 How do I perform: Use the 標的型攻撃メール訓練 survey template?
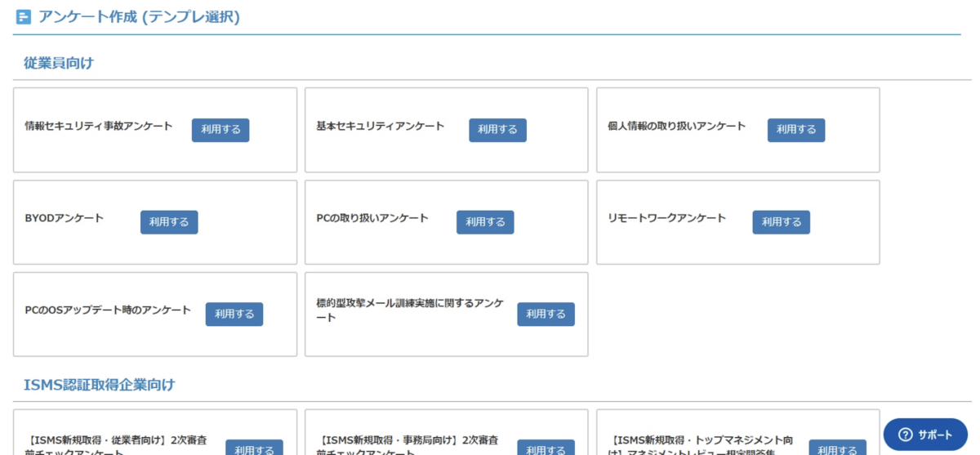pyautogui.click(x=546, y=314)
